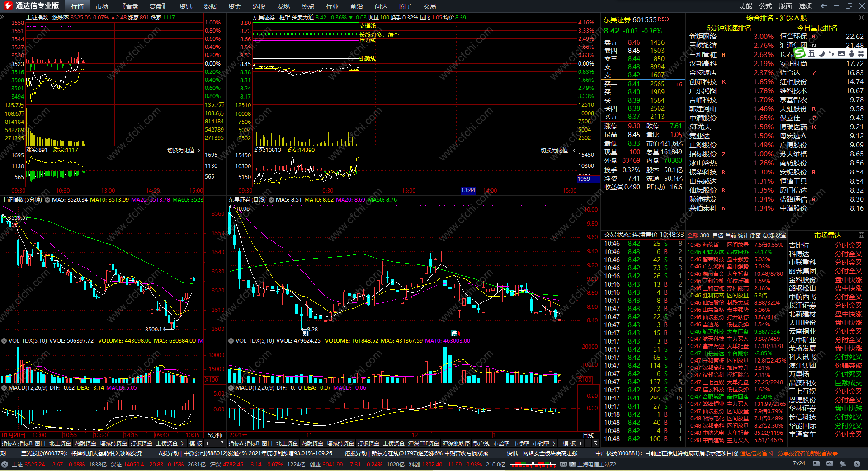Select the 300 filter in the alert list
This screenshot has height=471, width=868.
[704, 235]
